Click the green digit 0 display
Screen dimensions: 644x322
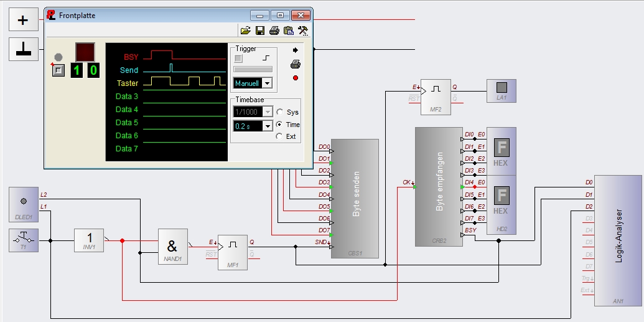93,70
